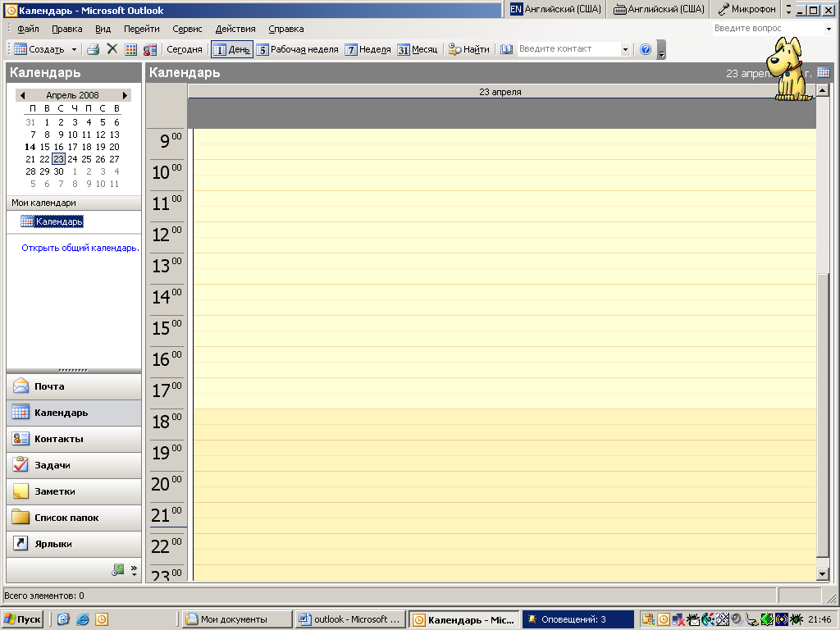Click the Введите вопрос help box
This screenshot has height=630, width=840.
tap(768, 29)
